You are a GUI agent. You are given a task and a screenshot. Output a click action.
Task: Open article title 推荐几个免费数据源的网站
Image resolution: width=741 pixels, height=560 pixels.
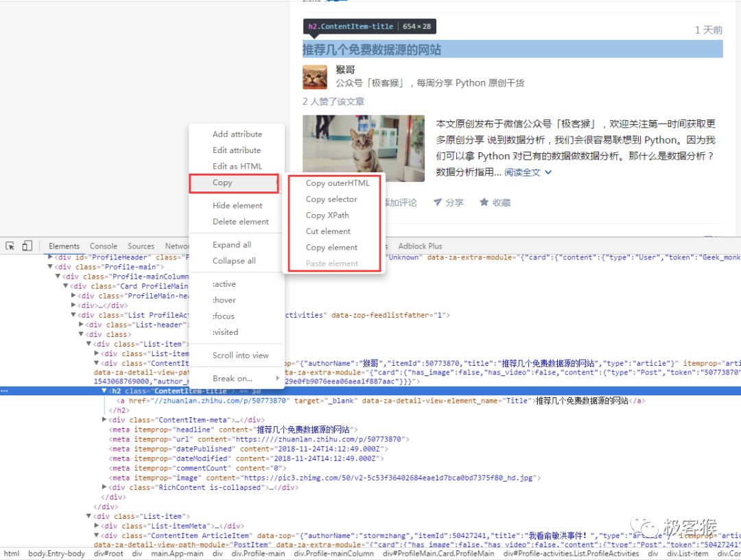(x=372, y=49)
